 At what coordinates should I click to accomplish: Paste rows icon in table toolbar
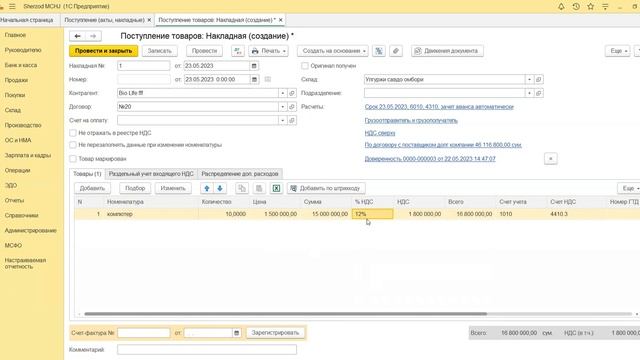[x=259, y=188]
